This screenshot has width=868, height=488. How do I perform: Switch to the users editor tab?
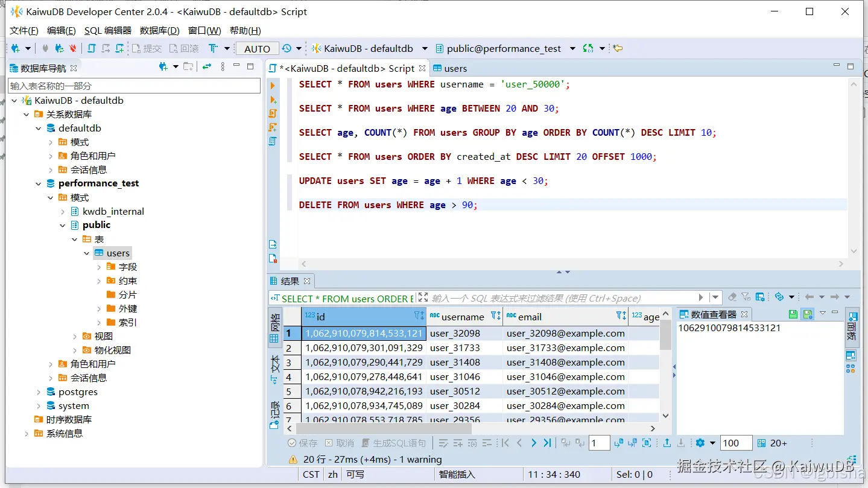pyautogui.click(x=450, y=68)
